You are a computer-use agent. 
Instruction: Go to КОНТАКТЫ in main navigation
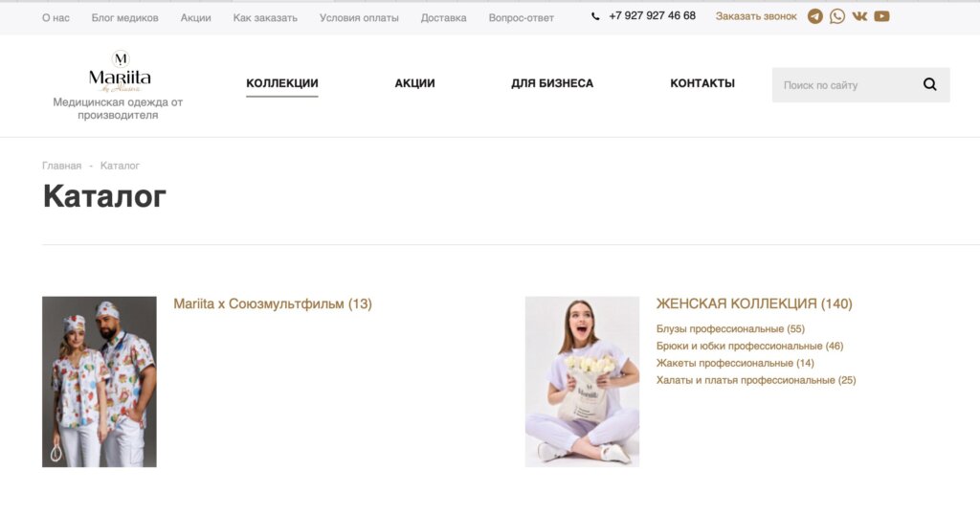(702, 83)
